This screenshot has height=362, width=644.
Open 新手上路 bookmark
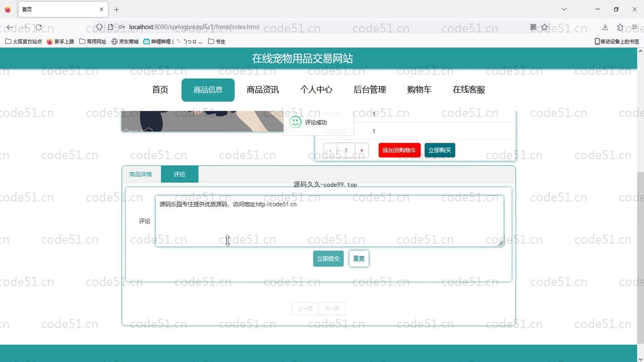coord(60,42)
